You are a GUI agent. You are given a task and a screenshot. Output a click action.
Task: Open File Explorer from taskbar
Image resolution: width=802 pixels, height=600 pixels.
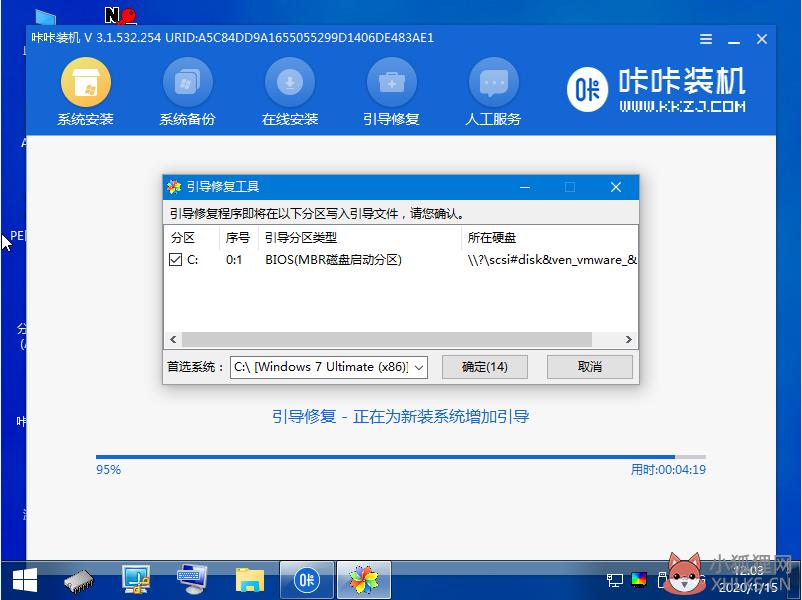[250, 581]
